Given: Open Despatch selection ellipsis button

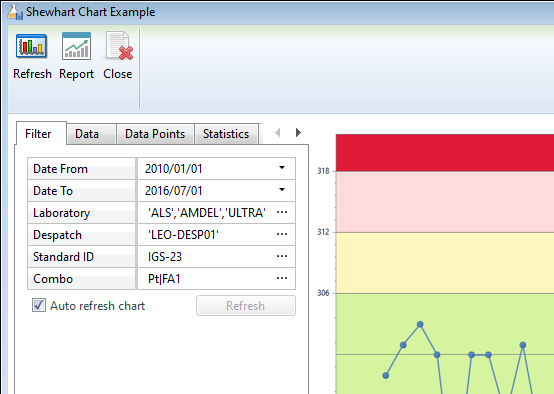Looking at the screenshot, I should click(x=282, y=234).
